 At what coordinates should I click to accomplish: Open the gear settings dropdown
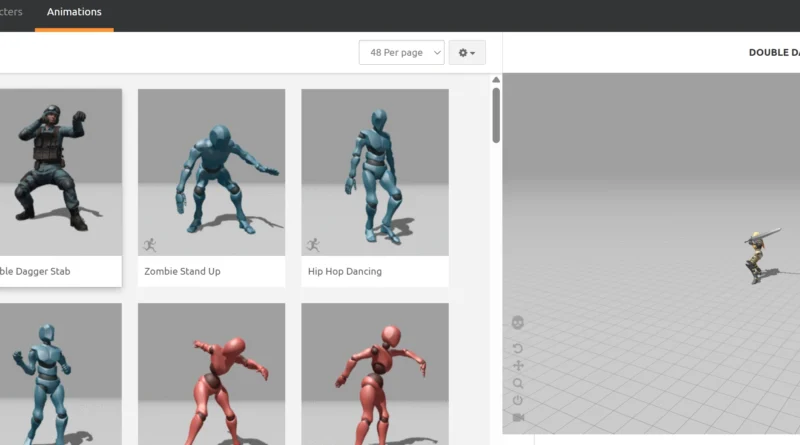click(467, 53)
